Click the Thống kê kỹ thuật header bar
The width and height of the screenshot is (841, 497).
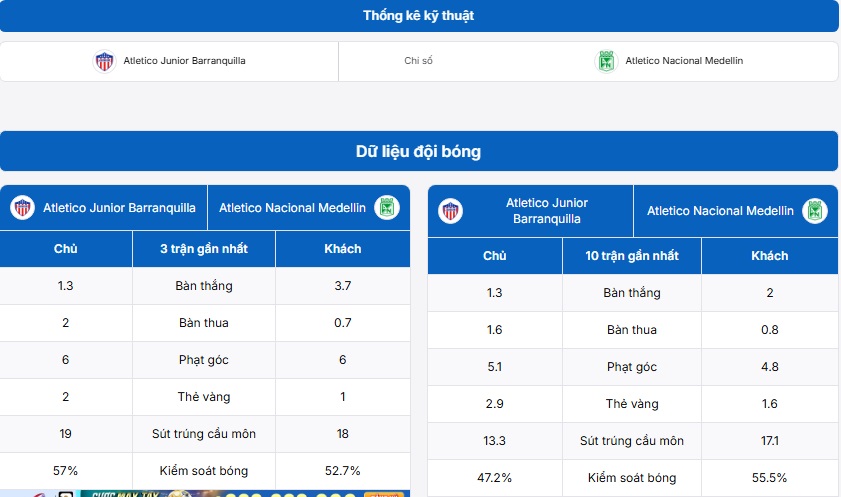coord(419,16)
